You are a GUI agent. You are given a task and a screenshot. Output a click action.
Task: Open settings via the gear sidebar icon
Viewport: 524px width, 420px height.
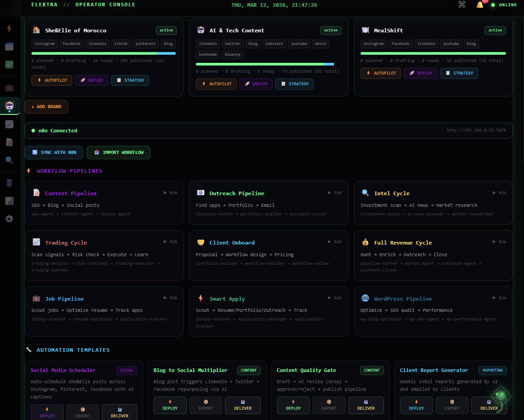9,219
